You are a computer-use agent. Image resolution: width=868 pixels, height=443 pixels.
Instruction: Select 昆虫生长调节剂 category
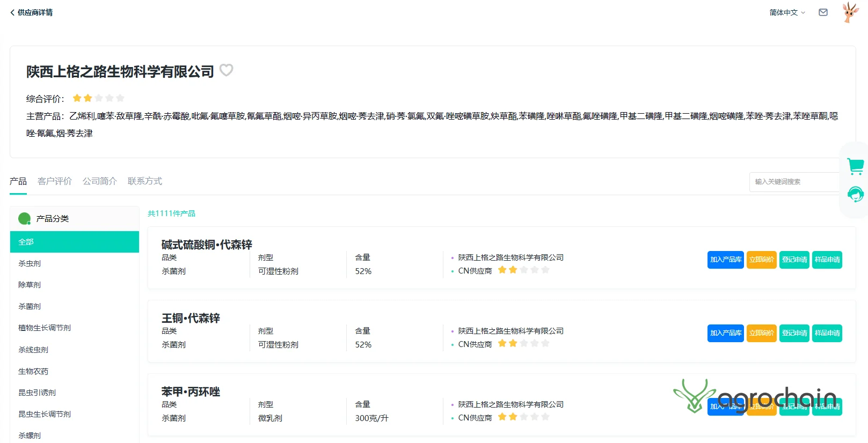point(75,414)
